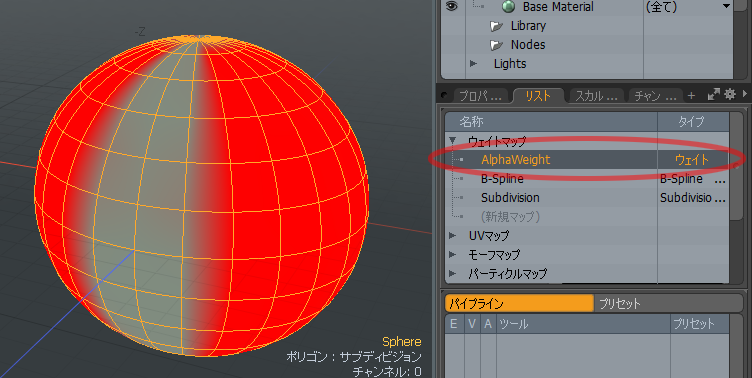The image size is (752, 378).
Task: Click (新規マップ) to create new map
Action: (510, 217)
